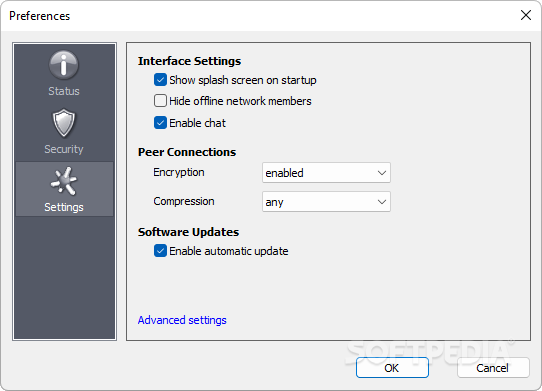Open the Status info icon

pyautogui.click(x=64, y=65)
